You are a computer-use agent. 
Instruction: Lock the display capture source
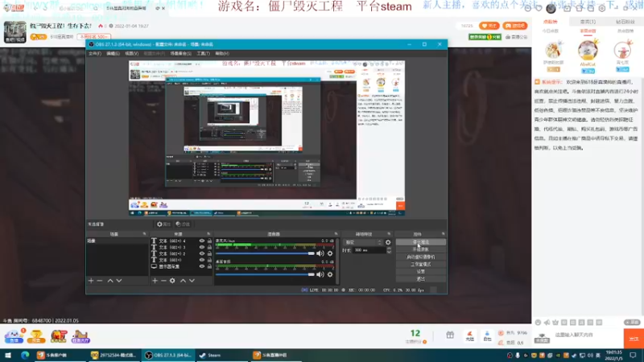[209, 266]
